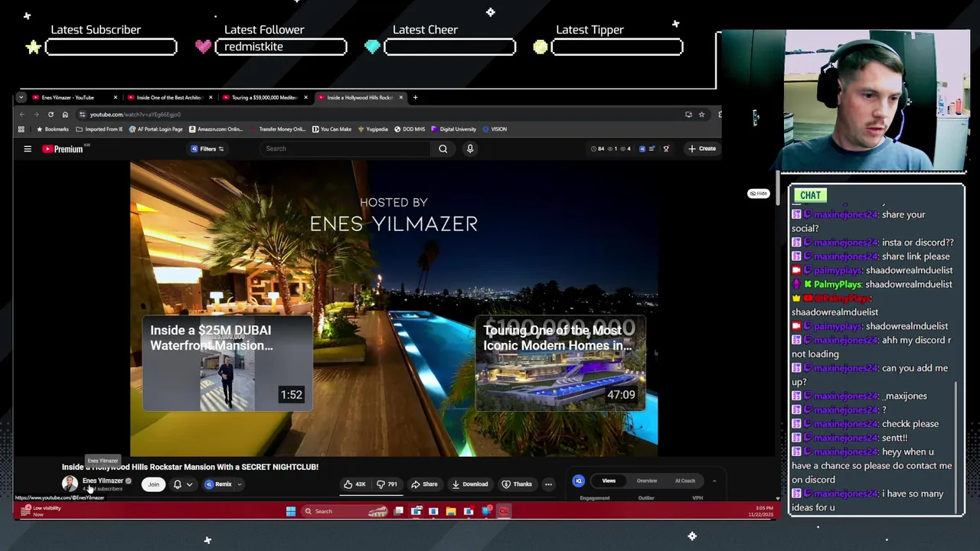Click the search magnifier button
980x551 pixels.
click(443, 148)
